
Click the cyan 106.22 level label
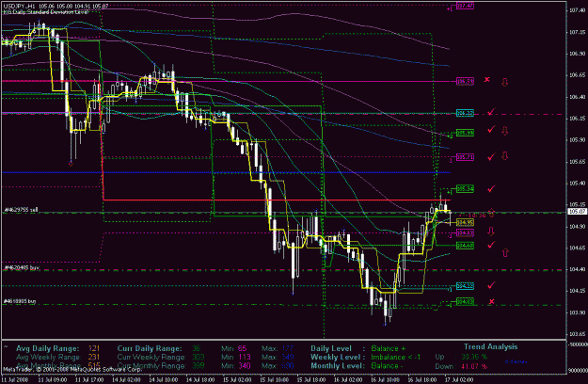point(465,113)
